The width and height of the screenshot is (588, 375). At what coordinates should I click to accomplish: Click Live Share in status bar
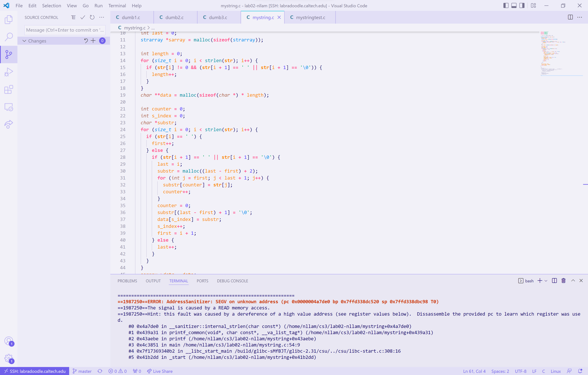point(160,371)
